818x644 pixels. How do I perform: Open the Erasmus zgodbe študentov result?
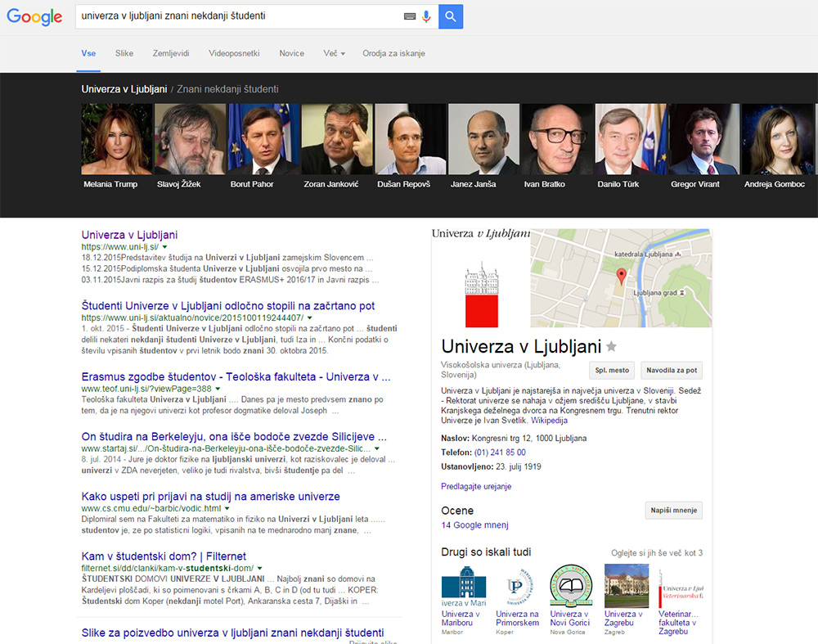[x=236, y=376]
